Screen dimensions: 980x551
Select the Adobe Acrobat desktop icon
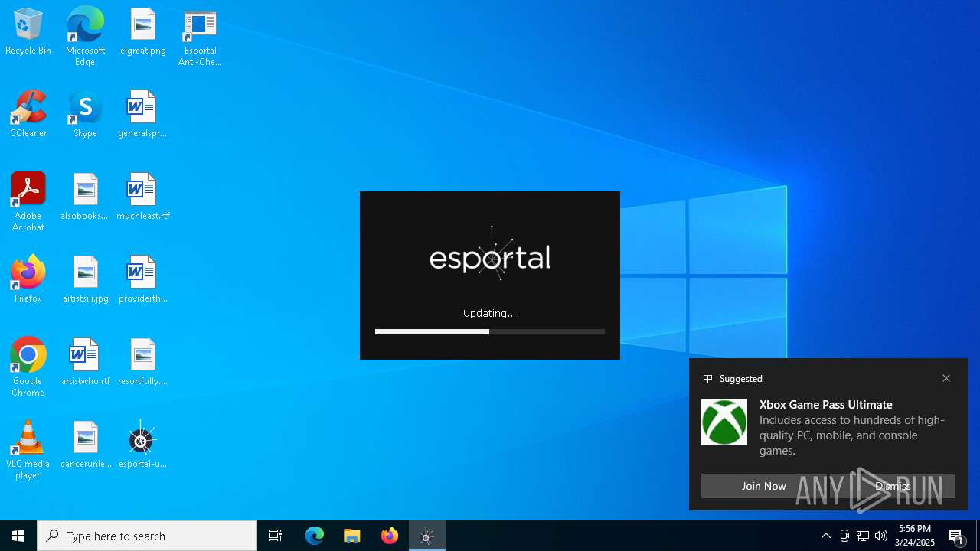coord(28,202)
